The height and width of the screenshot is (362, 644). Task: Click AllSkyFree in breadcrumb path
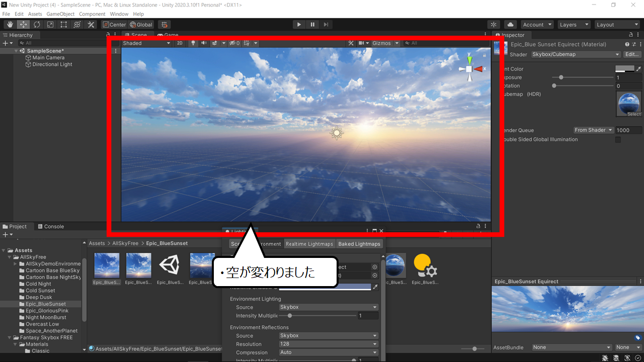point(125,243)
